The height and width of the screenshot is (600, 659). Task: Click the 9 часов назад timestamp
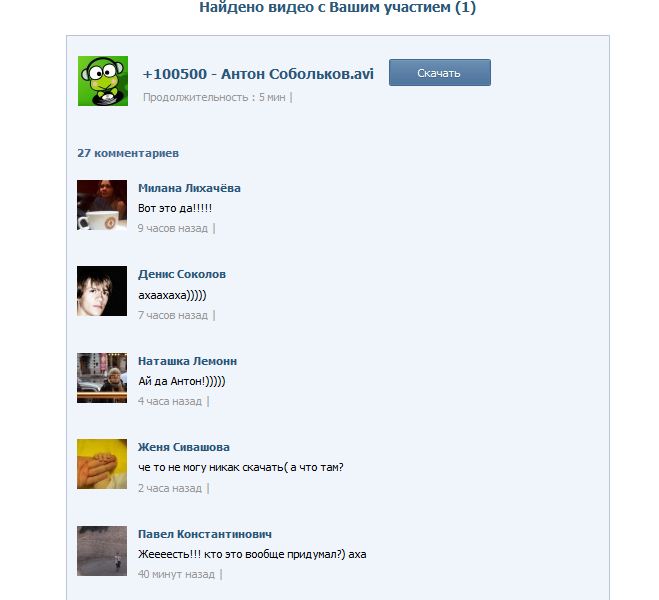click(x=173, y=228)
